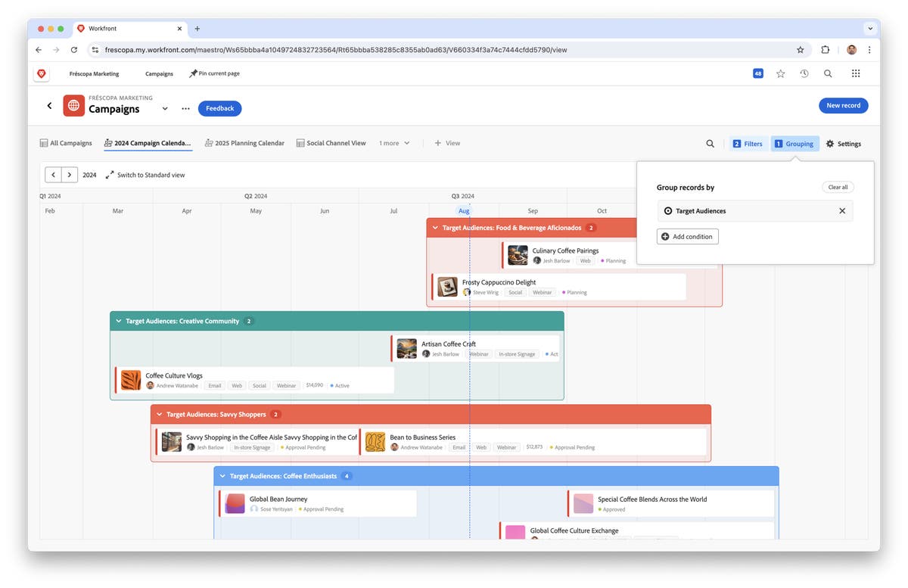The width and height of the screenshot is (908, 588).
Task: Open search in the campaign calendar toolbar
Action: [710, 143]
